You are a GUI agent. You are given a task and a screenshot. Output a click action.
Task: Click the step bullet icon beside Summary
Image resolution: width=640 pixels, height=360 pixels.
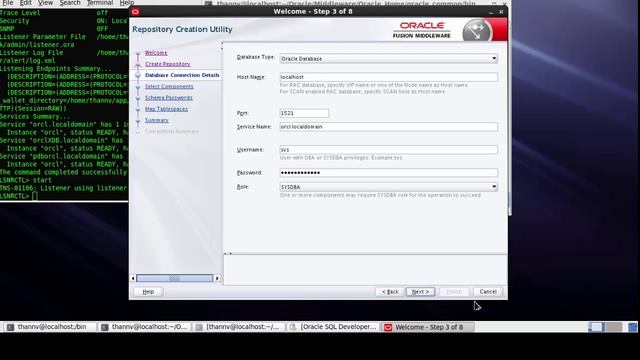138,121
